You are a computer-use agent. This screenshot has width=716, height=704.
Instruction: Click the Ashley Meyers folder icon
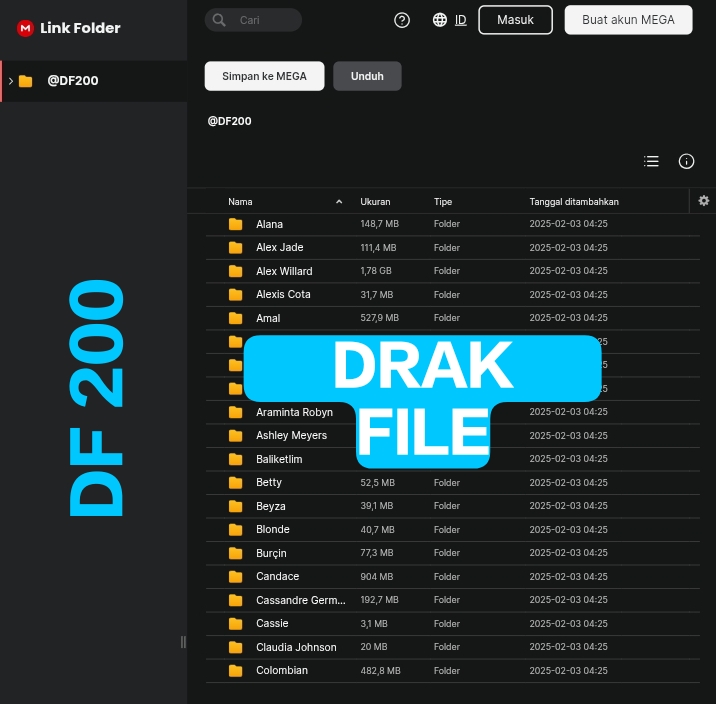click(x=236, y=436)
